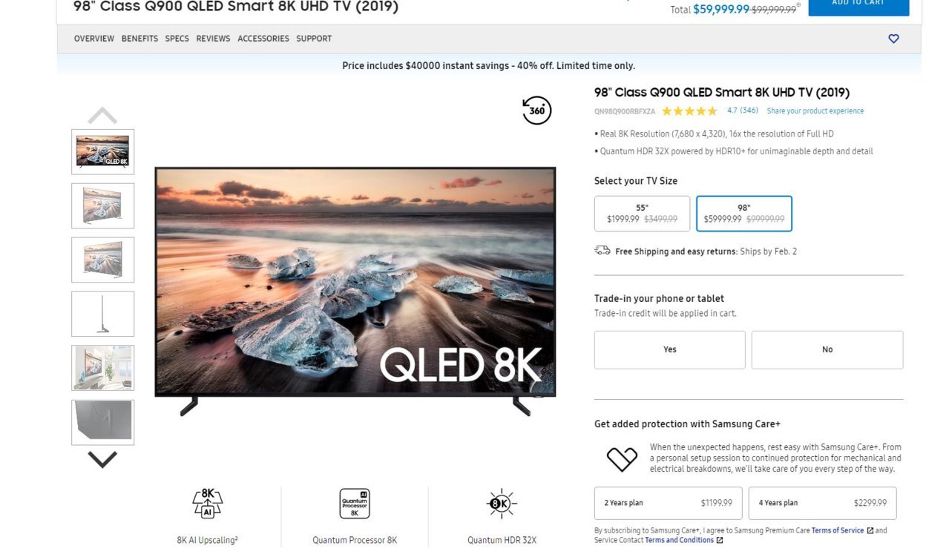Click the five-star rating icons
Viewport: 949px width, 560px height.
(689, 111)
